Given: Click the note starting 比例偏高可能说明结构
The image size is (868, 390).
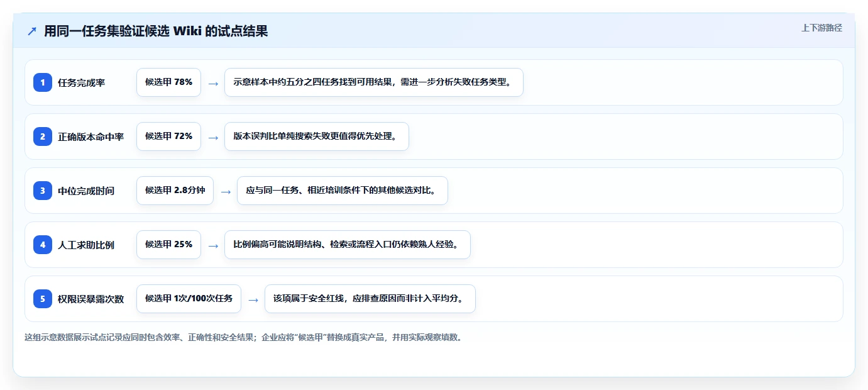Looking at the screenshot, I should click(x=348, y=245).
